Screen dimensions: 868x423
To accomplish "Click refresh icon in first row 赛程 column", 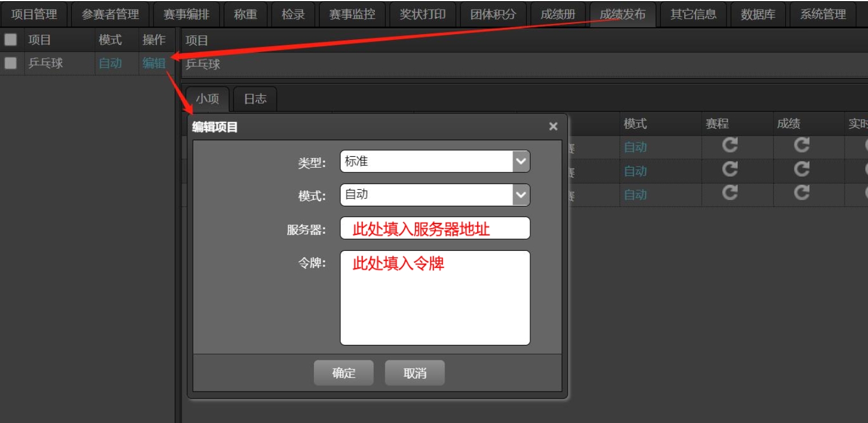I will pos(730,145).
